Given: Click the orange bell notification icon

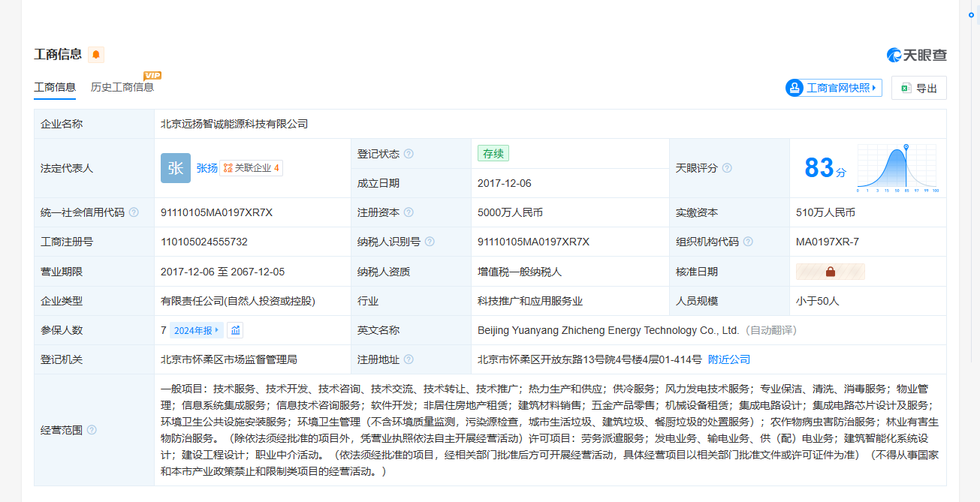Looking at the screenshot, I should coord(96,55).
